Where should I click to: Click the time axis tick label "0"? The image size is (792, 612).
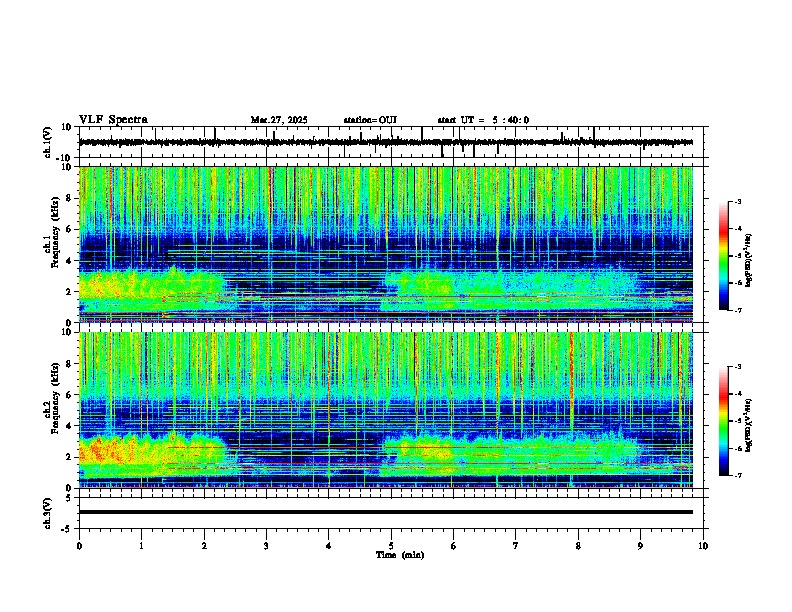(x=79, y=546)
